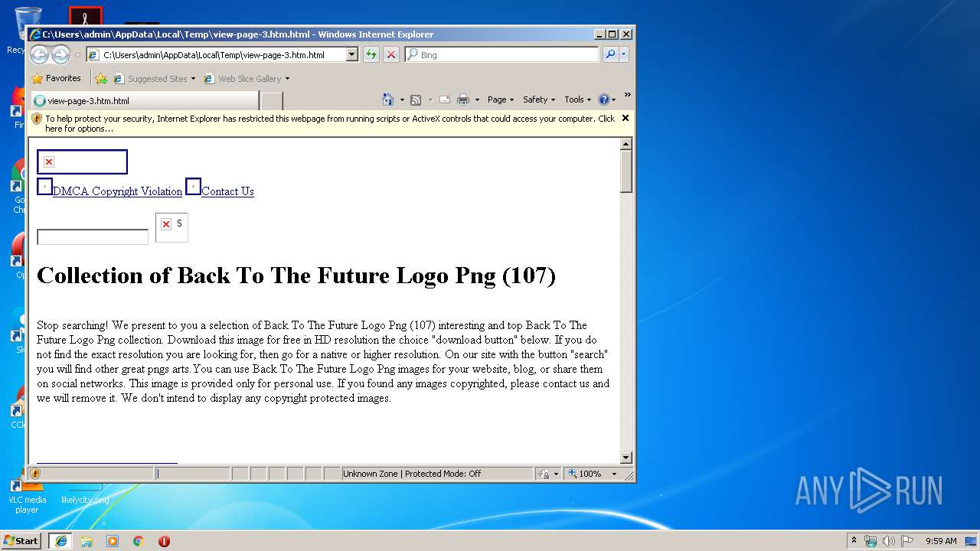Open Windows Media Player taskbar icon
This screenshot has width=980, height=551.
[x=113, y=541]
